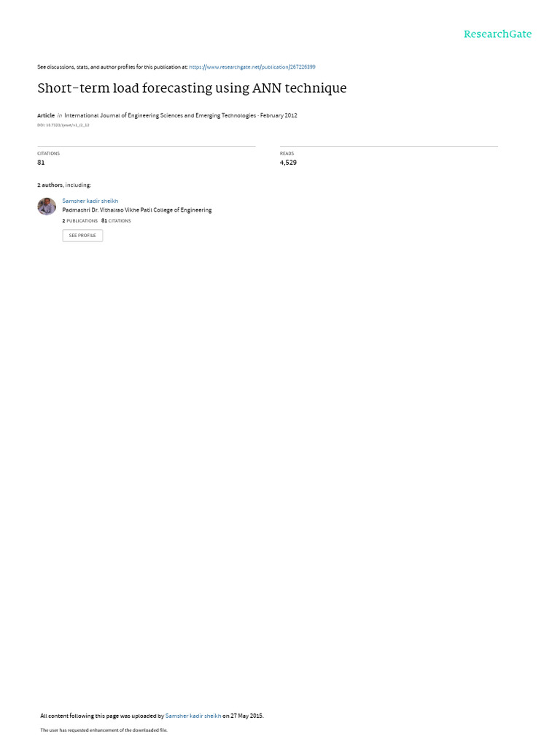The width and height of the screenshot is (560, 747).
Task: Open uploader Samsher kadir sheikh link at bottom
Action: tap(192, 716)
